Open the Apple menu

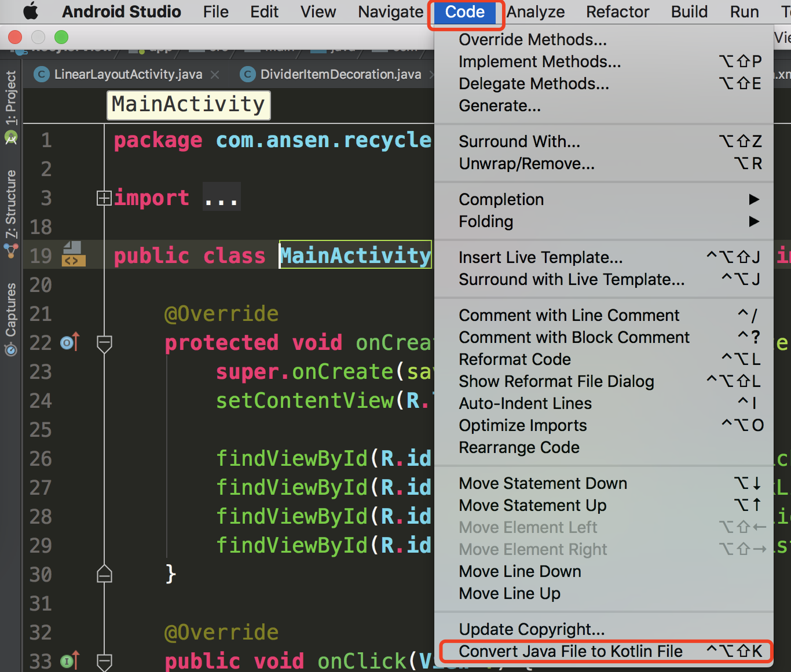[x=30, y=11]
